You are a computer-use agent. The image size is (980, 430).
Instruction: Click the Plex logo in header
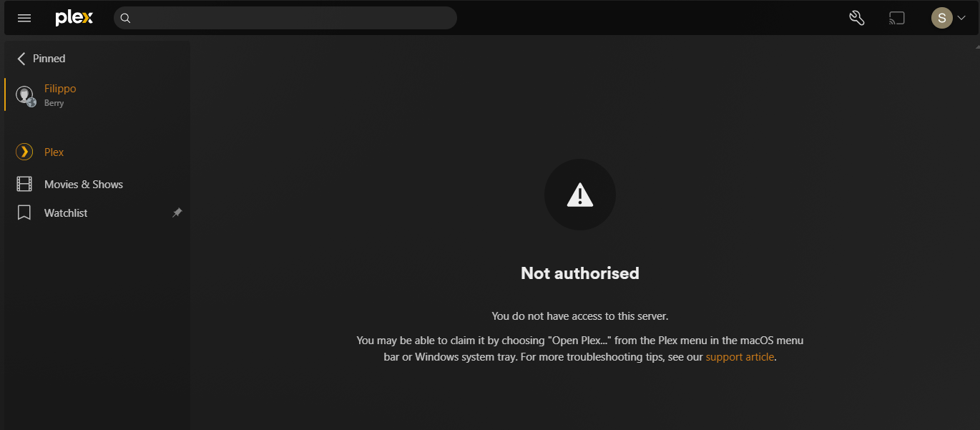tap(74, 18)
